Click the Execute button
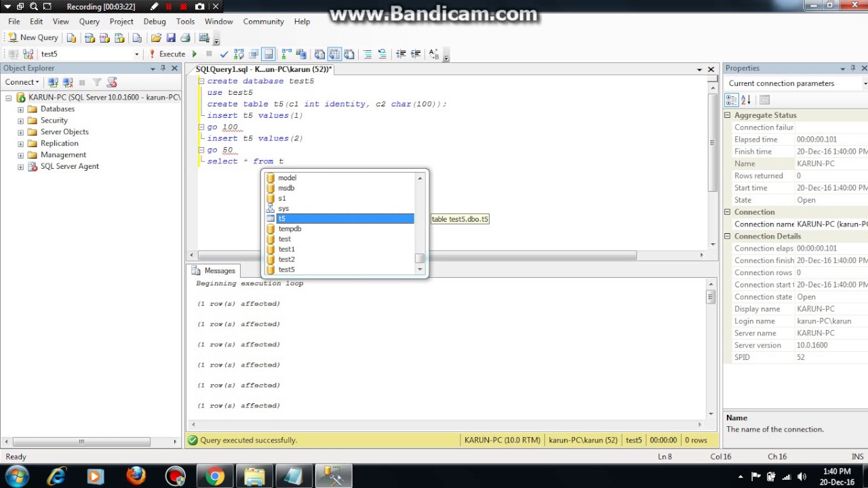 pyautogui.click(x=167, y=54)
